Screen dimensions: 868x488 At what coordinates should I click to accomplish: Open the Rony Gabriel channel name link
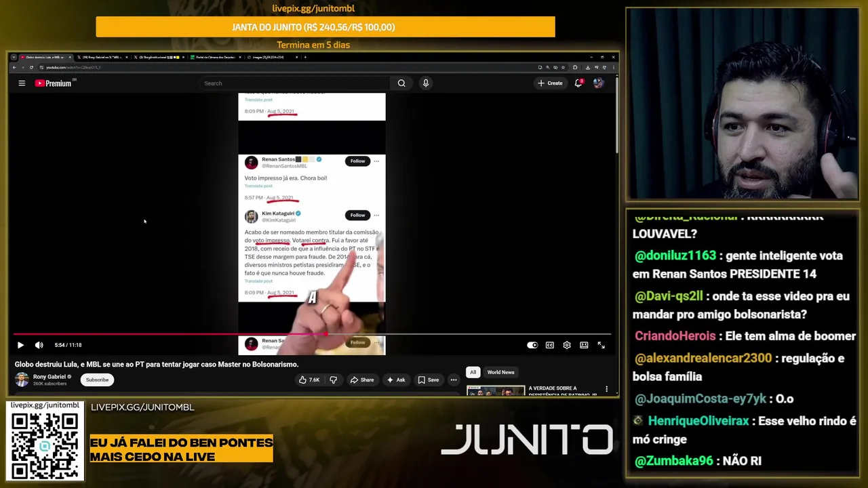[x=50, y=377]
